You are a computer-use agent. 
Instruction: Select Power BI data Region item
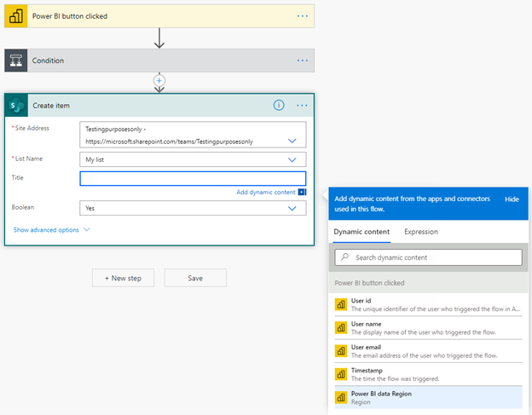(426, 399)
